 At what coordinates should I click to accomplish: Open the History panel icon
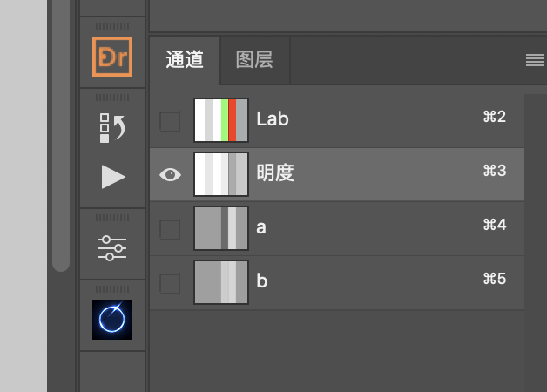point(112,128)
